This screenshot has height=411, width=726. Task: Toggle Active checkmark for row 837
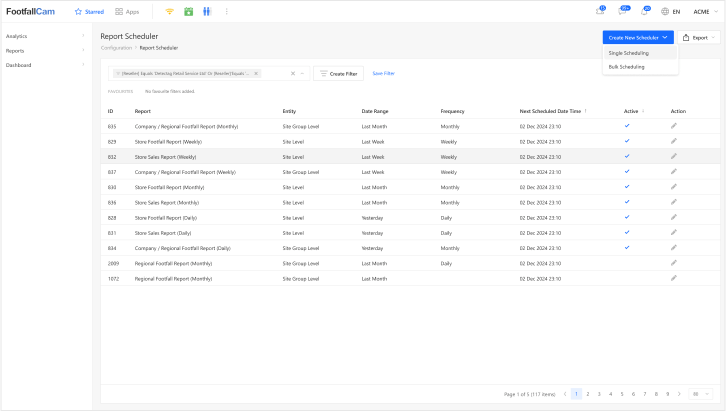(x=627, y=172)
